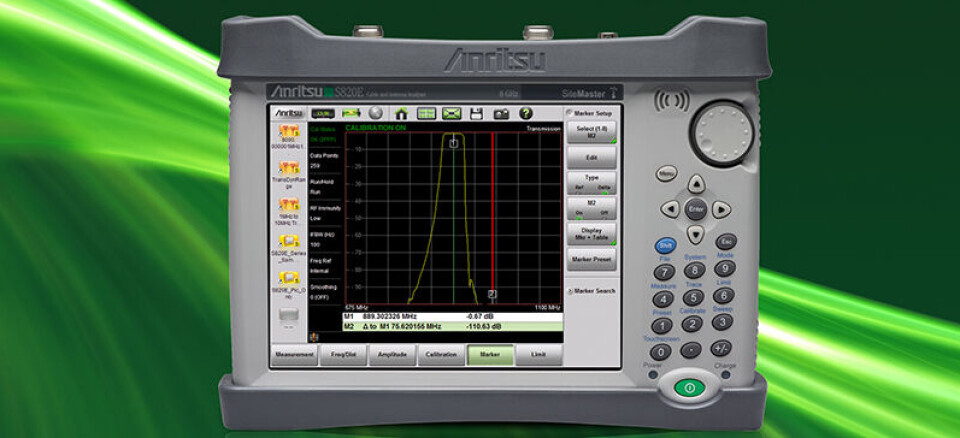Open Help with the question mark icon
Screen dimensions: 960x438
pos(526,113)
